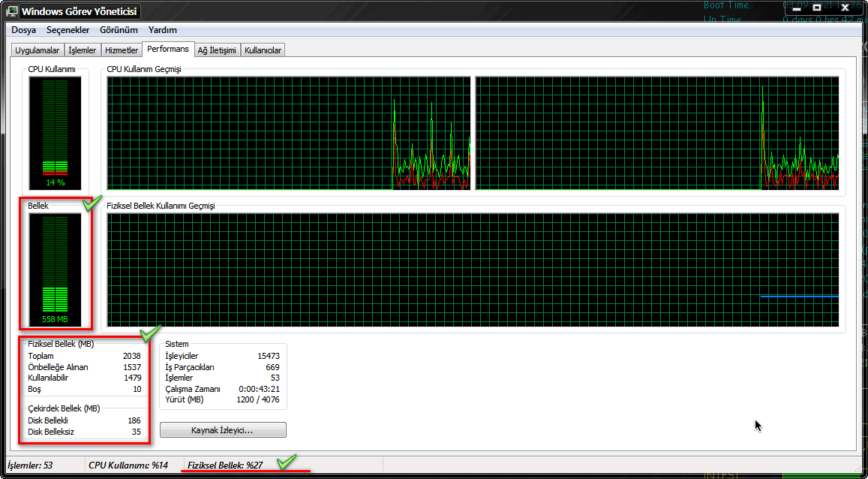Switch to the Kullanıcılar tab
The width and height of the screenshot is (868, 479).
[263, 50]
